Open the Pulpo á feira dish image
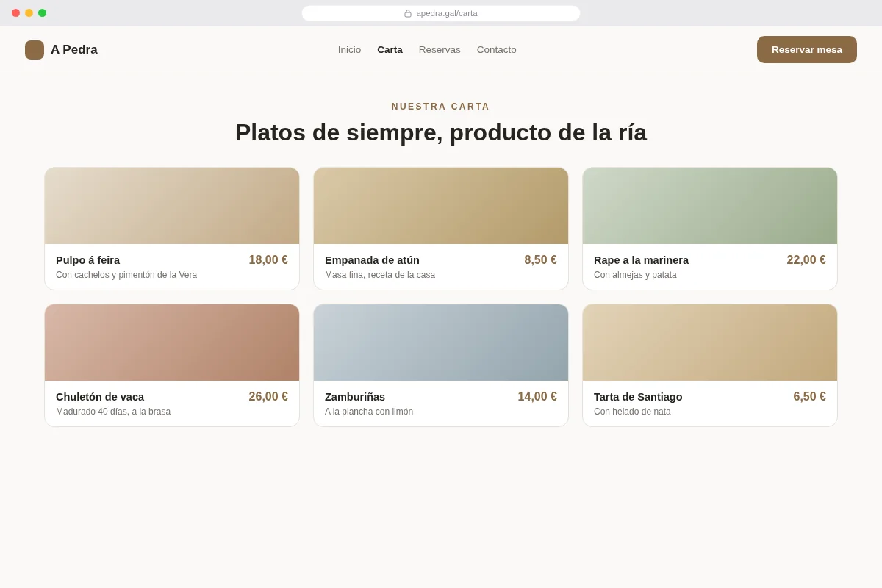 [x=172, y=206]
